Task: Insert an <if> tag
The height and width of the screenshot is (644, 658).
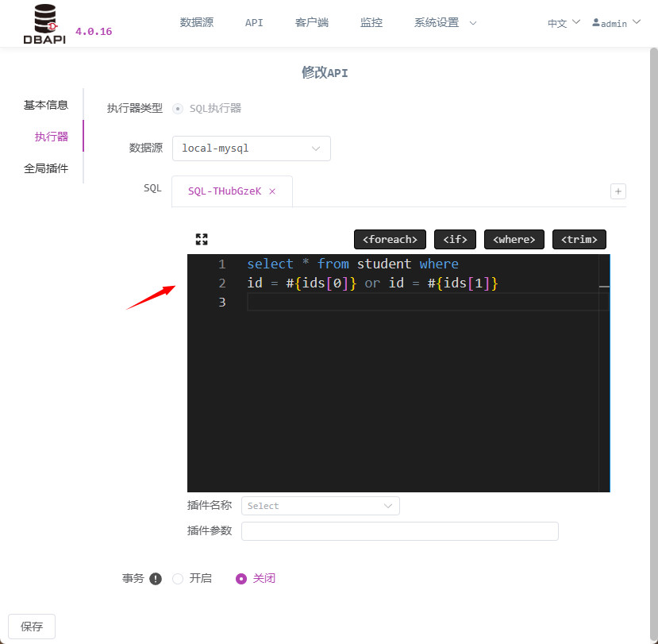Action: (455, 239)
